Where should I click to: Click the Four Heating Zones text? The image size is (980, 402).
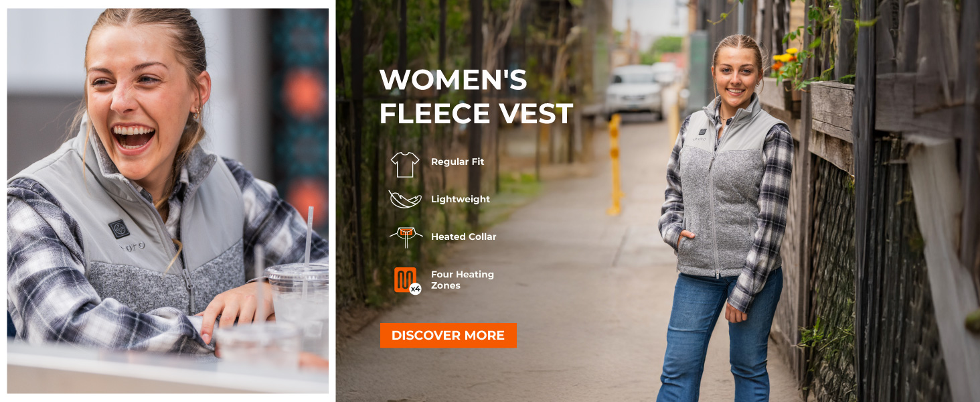coord(462,279)
